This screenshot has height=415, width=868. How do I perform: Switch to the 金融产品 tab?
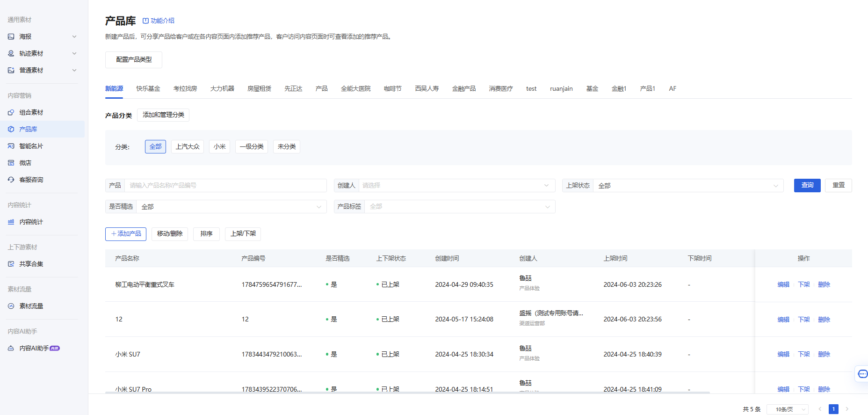click(464, 88)
